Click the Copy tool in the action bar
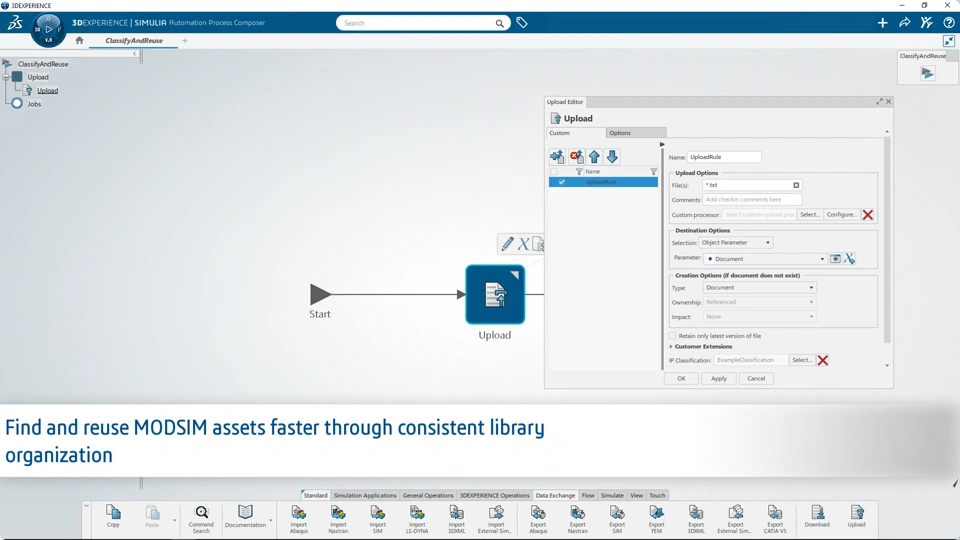The width and height of the screenshot is (960, 540). [x=113, y=516]
